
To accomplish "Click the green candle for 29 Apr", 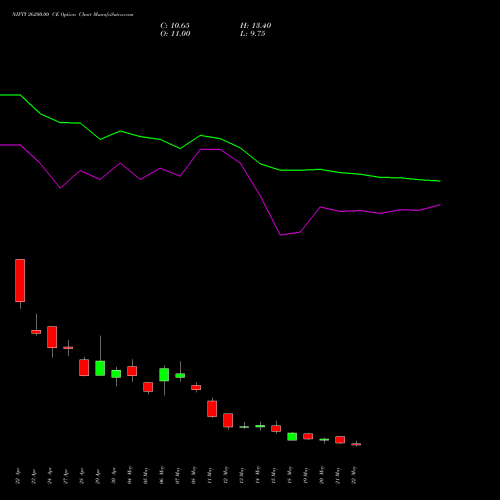I will 100,368.
